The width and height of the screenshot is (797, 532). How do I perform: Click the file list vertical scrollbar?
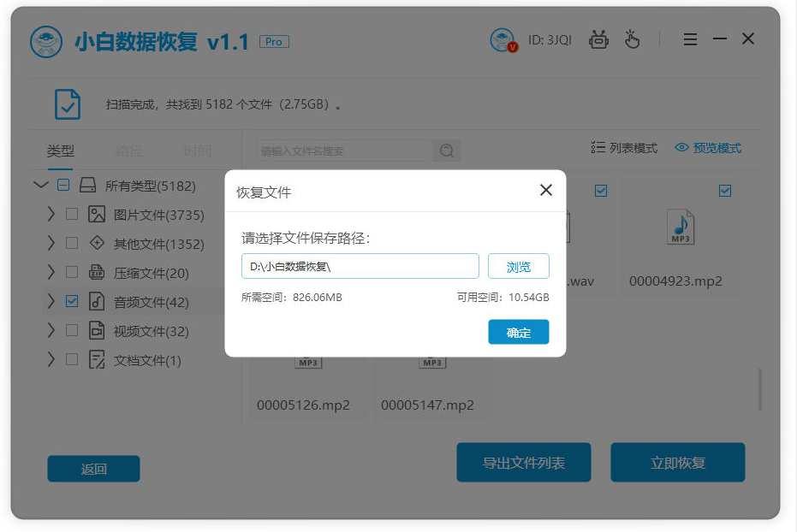760,389
